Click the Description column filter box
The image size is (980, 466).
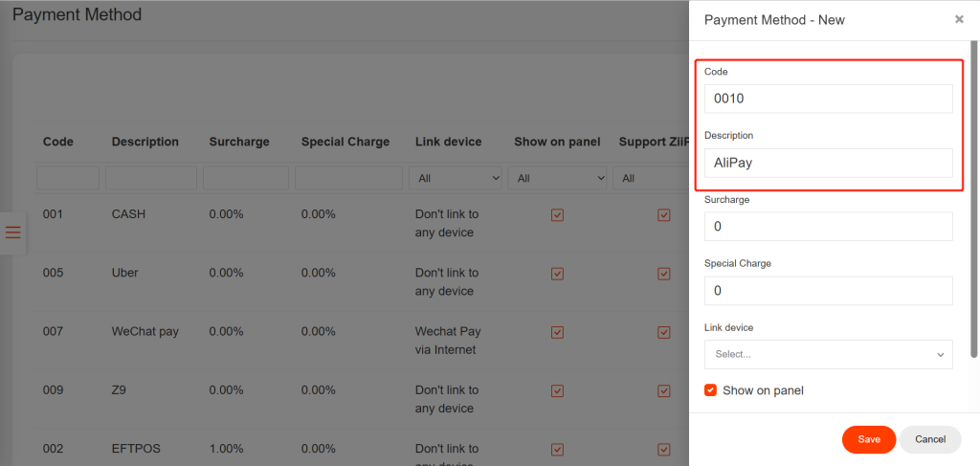click(x=150, y=178)
